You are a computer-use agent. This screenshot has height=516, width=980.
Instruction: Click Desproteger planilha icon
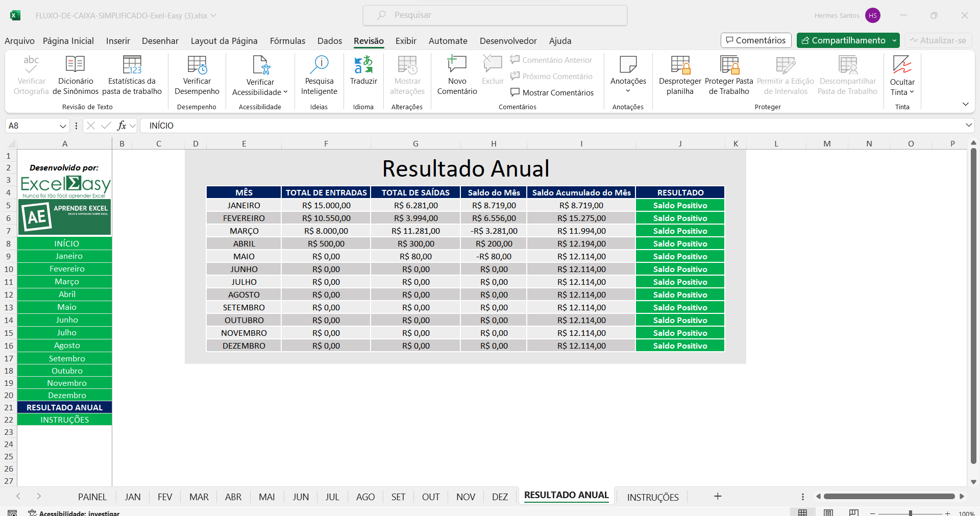(680, 65)
